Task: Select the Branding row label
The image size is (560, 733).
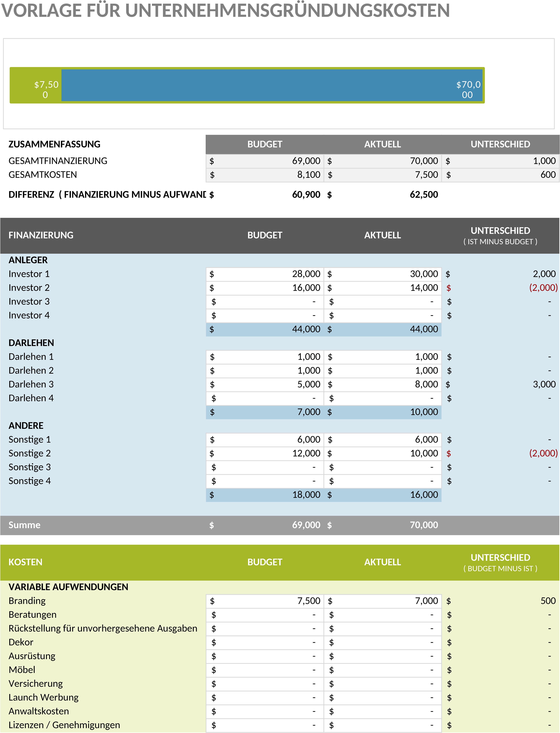Action: [27, 601]
